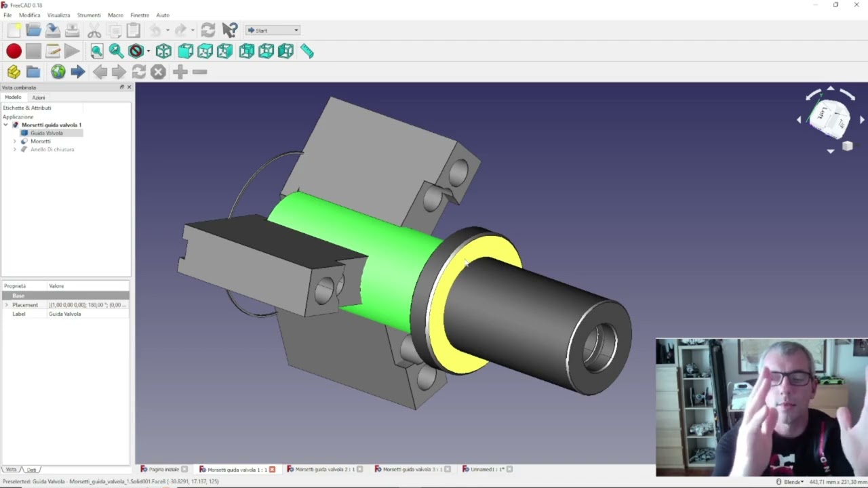Select the Measure distance ruler icon

coord(307,51)
